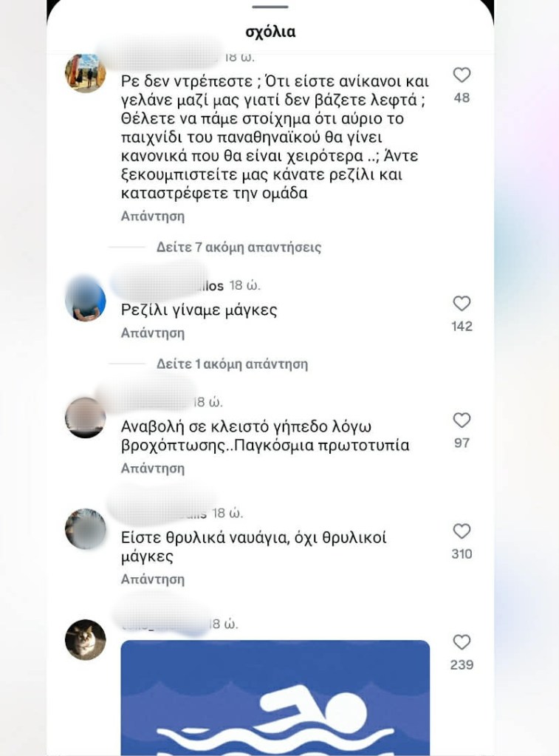
Task: Open avatar beside 'Είστε θρυλικά ναυάγια'
Action: (86, 528)
